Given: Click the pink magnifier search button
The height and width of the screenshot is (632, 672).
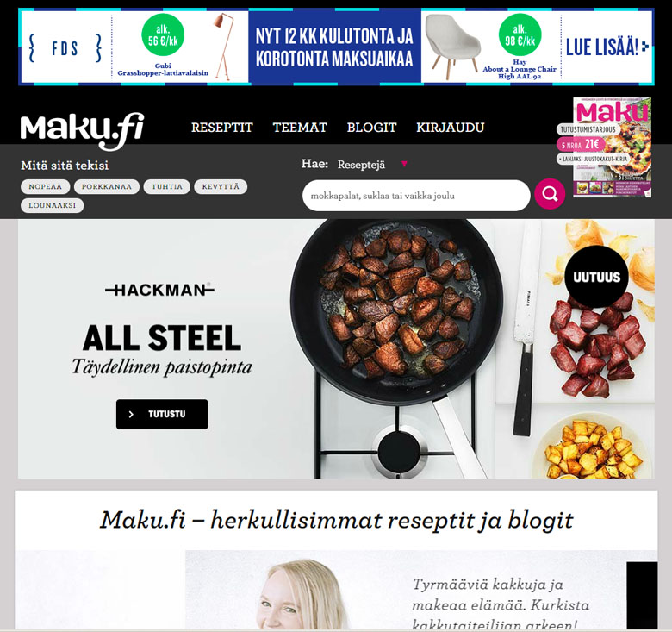Looking at the screenshot, I should pos(550,194).
